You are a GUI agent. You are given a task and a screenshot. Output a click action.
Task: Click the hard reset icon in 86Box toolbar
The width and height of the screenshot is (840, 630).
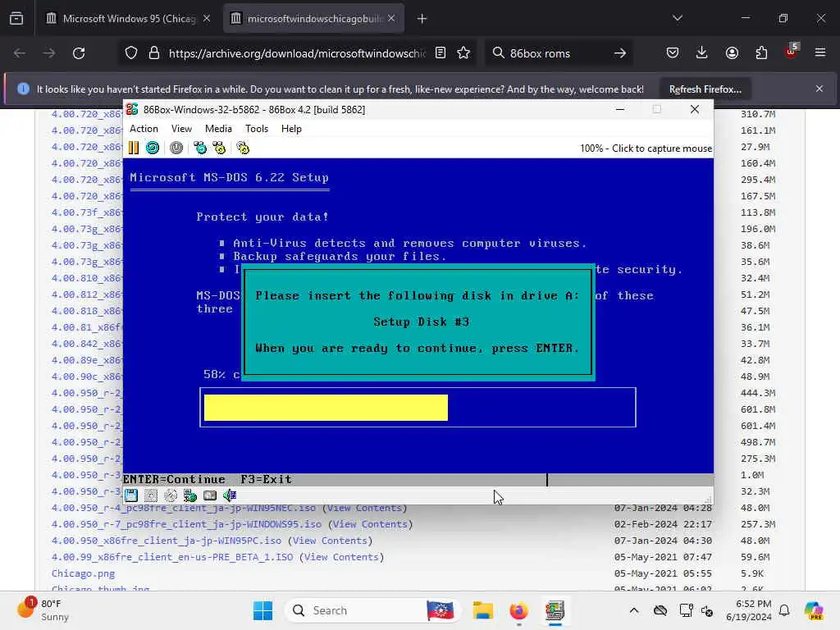point(153,148)
